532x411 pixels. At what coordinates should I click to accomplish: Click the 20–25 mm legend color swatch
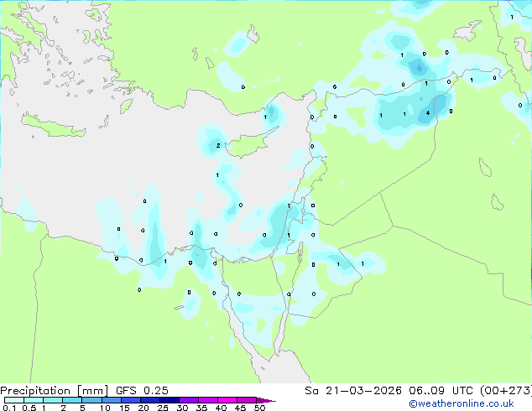click(x=149, y=400)
